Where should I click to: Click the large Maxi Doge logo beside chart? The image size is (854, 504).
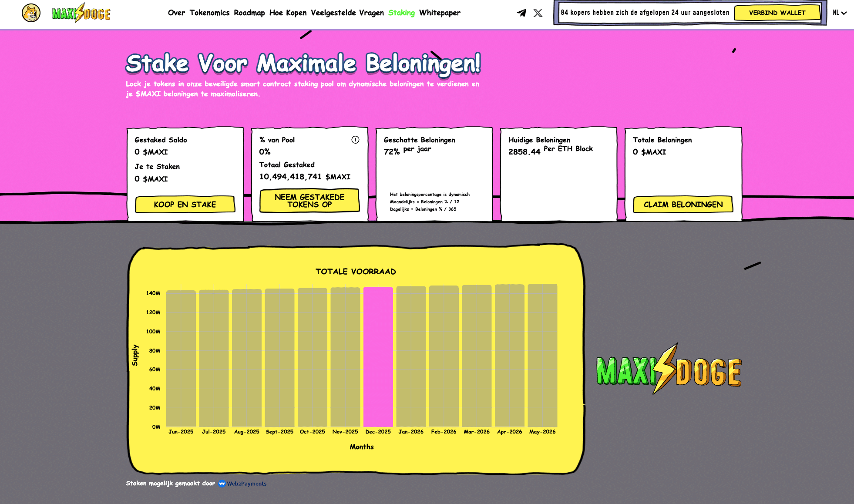click(x=669, y=369)
